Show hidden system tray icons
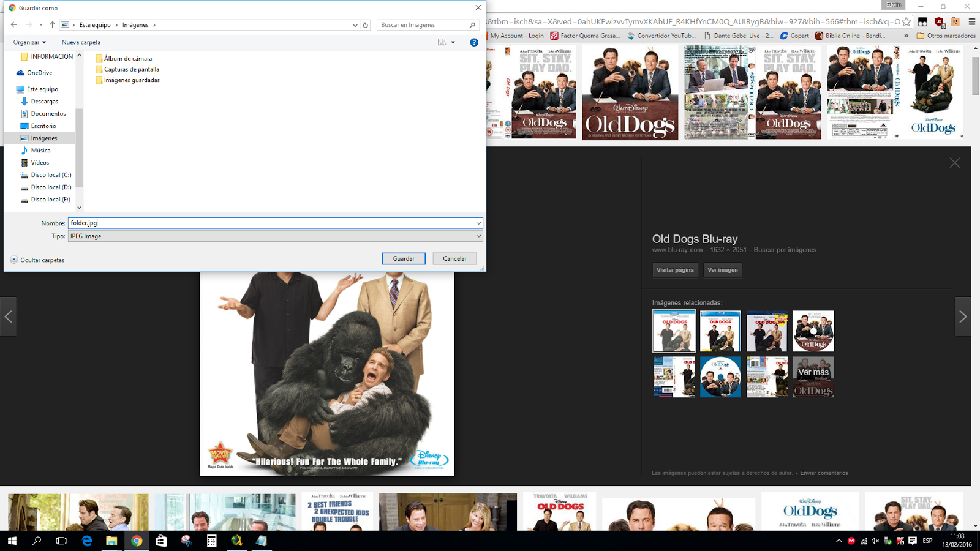980x551 pixels. pyautogui.click(x=839, y=541)
